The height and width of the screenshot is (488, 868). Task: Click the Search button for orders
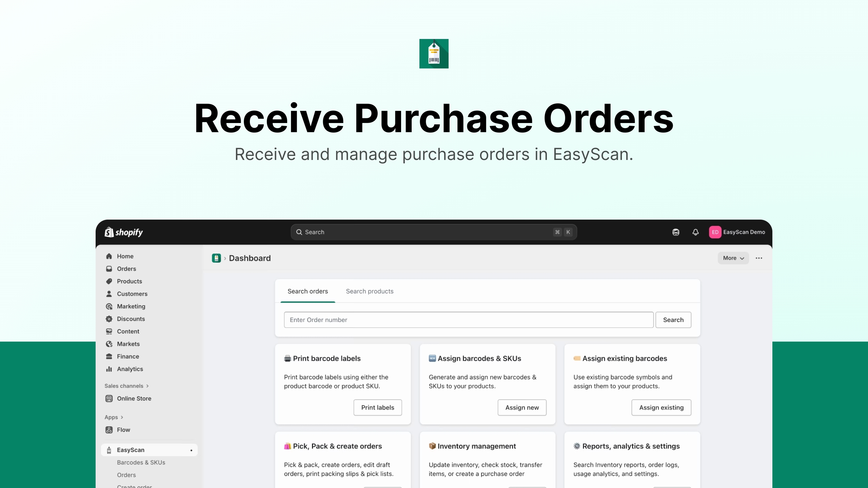click(x=673, y=320)
